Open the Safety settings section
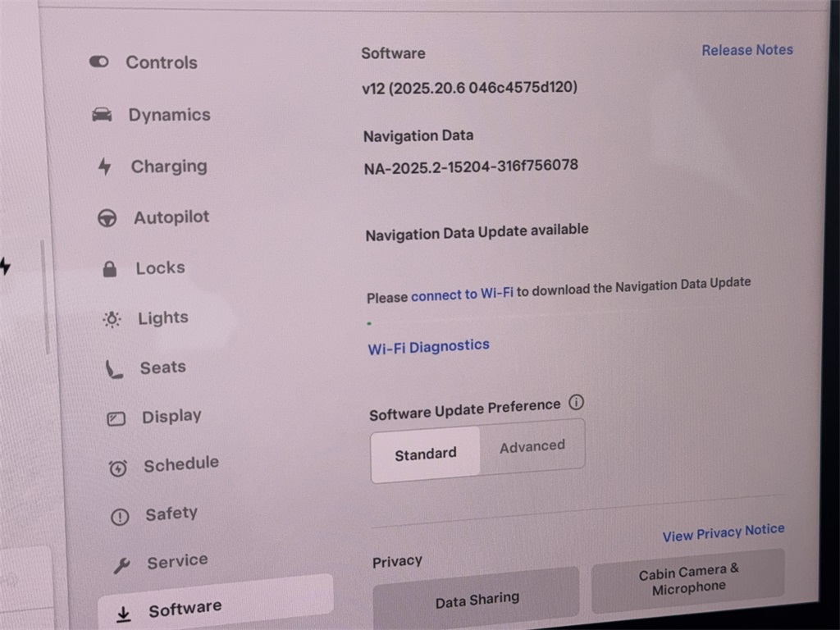 pyautogui.click(x=171, y=514)
